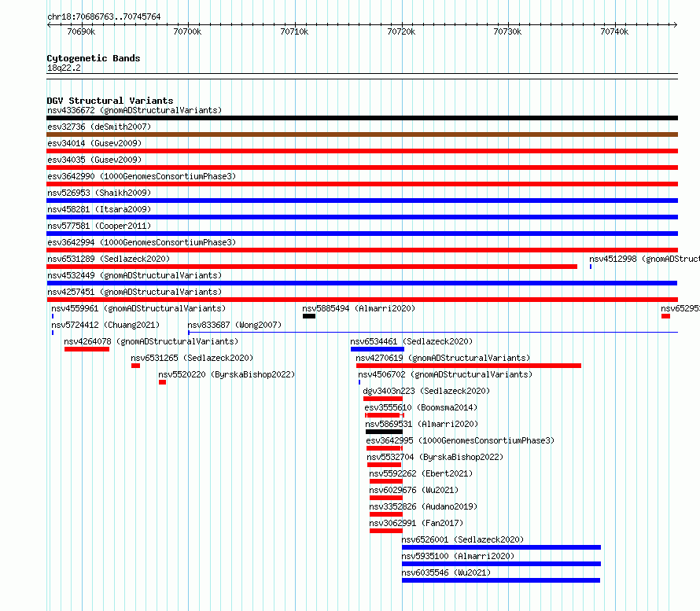Viewport: 700px width, 611px height.
Task: Click the 70740k ruler position
Action: click(614, 31)
